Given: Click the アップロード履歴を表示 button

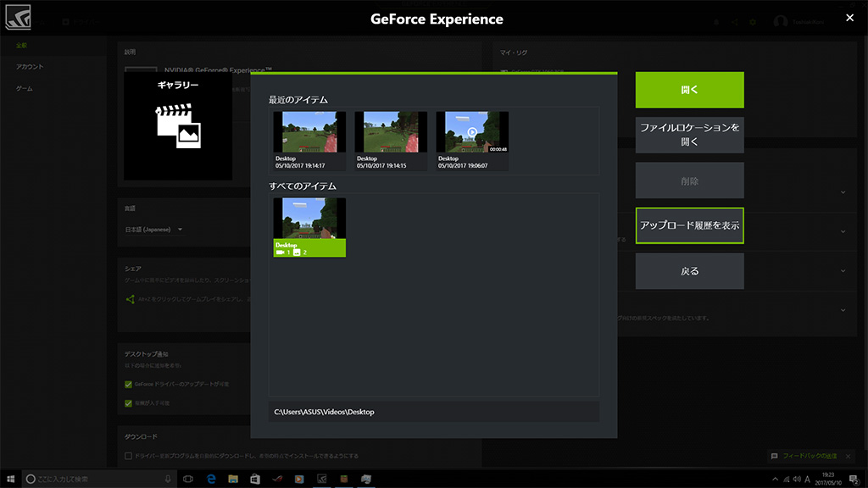Looking at the screenshot, I should (x=689, y=226).
